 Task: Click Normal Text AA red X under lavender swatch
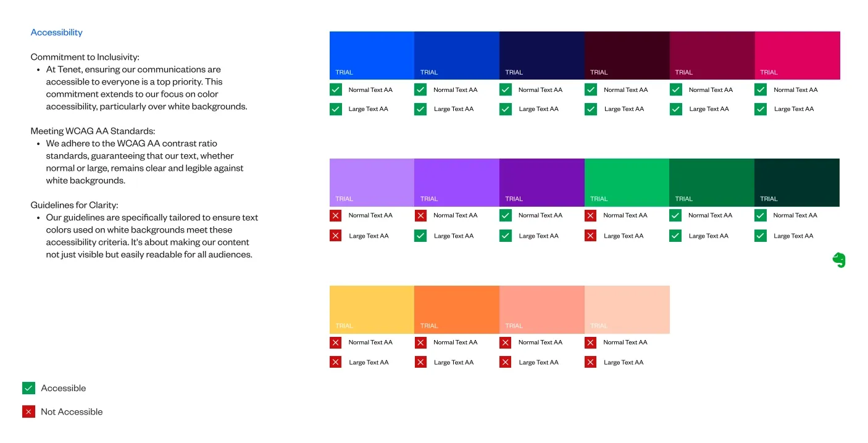pos(336,215)
